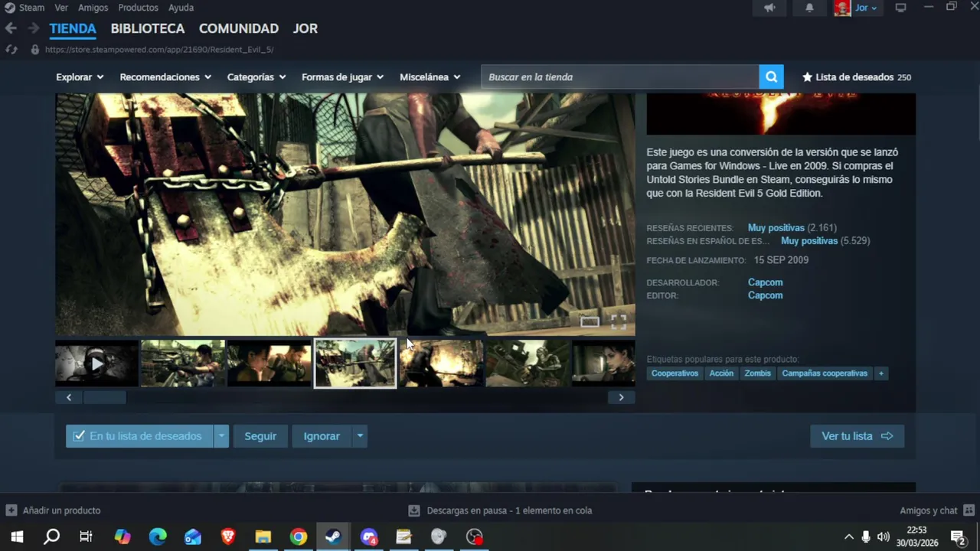
Task: Add a tag with the plus button
Action: (881, 373)
